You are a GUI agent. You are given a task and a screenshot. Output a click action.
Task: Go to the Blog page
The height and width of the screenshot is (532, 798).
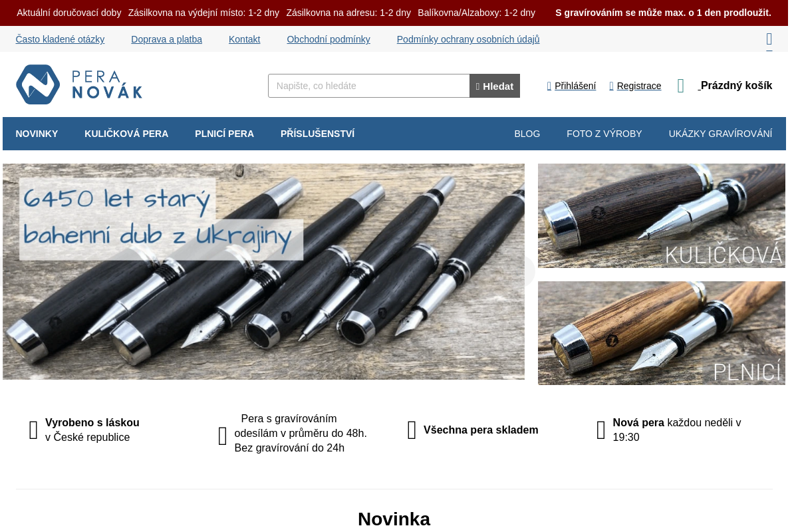coord(527,134)
